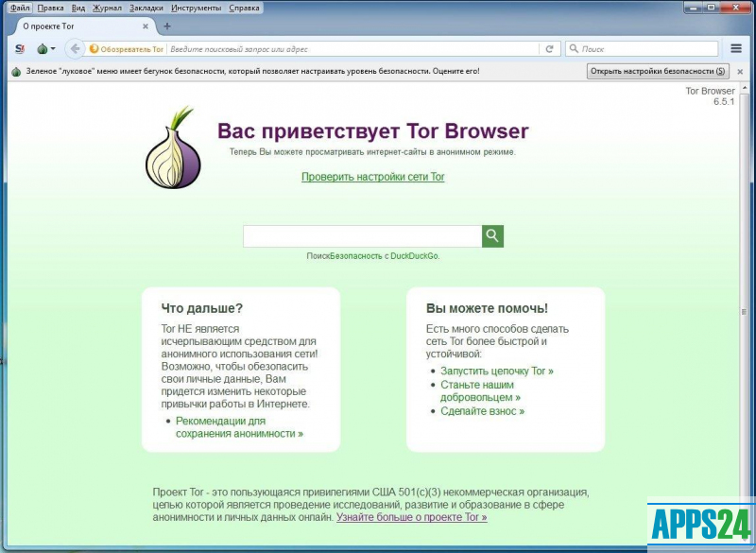Open the Вид menu
The height and width of the screenshot is (553, 756).
click(x=78, y=8)
